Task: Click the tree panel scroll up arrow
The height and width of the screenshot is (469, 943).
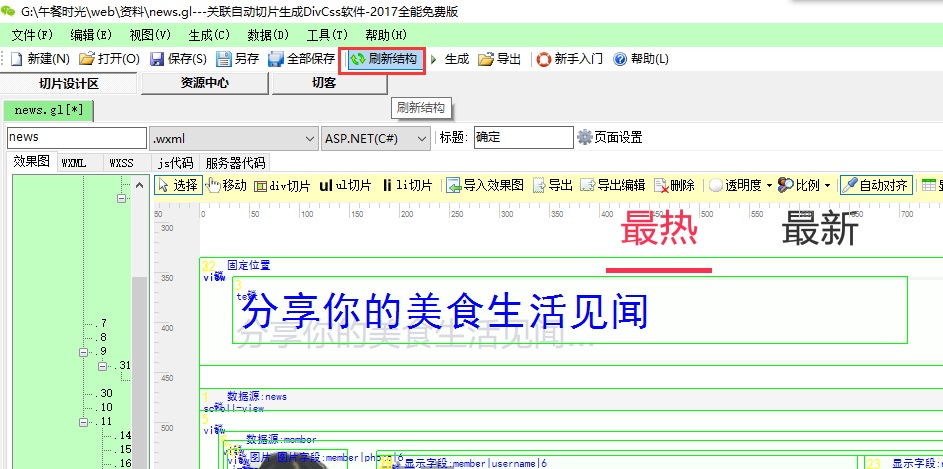Action: [140, 186]
